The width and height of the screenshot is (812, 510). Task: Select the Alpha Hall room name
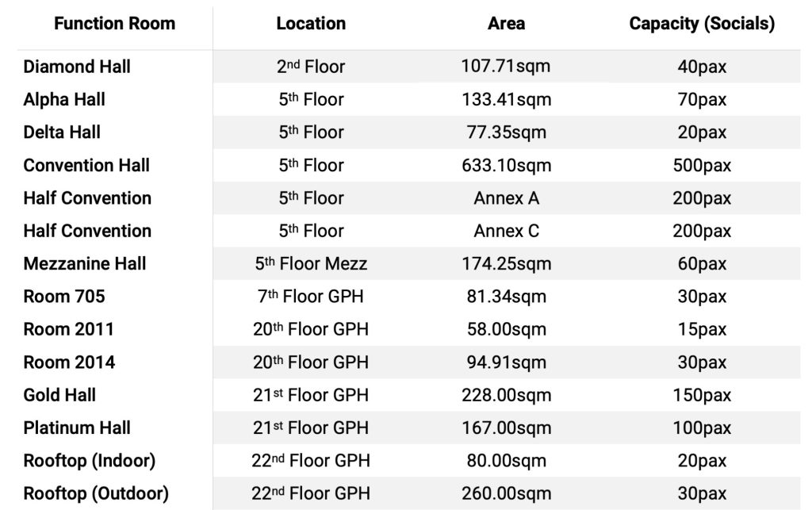point(64,100)
